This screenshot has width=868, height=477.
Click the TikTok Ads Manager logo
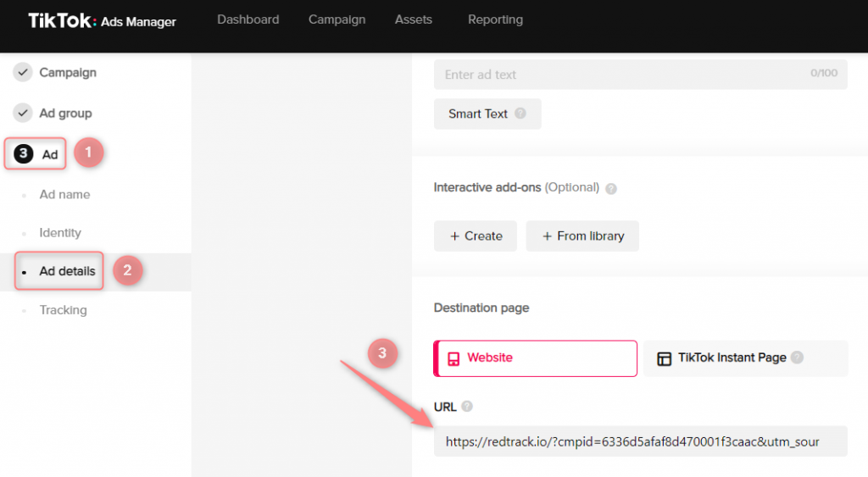pyautogui.click(x=102, y=21)
